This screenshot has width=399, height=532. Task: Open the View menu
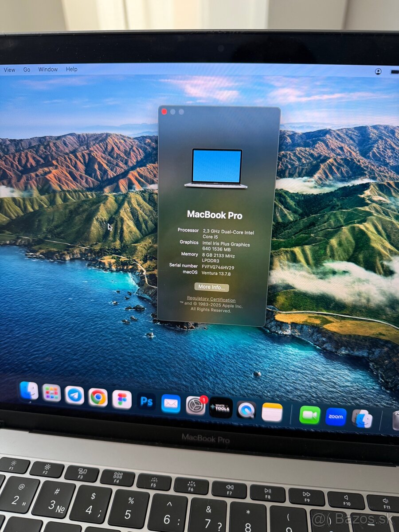click(x=9, y=70)
